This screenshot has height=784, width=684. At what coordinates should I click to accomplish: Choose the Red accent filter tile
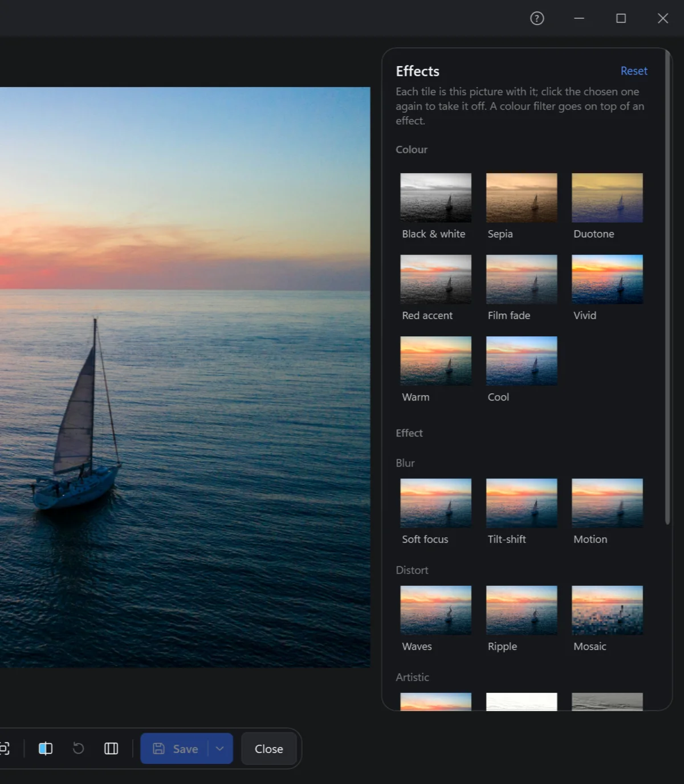coord(435,279)
